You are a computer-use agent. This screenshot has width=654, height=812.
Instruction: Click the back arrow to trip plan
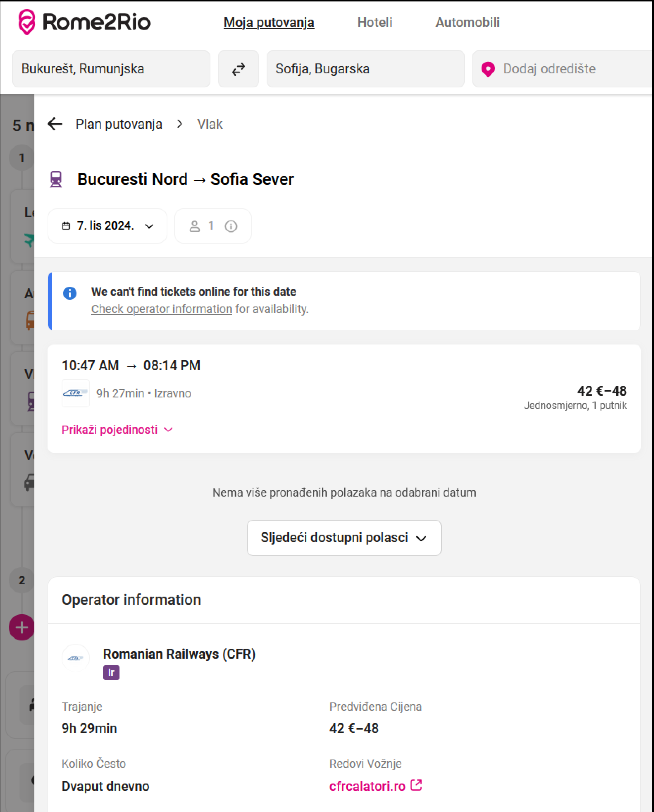[55, 124]
